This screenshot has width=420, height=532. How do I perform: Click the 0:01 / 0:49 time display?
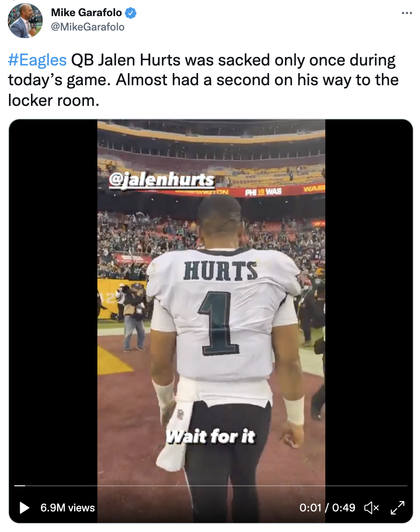pos(327,508)
